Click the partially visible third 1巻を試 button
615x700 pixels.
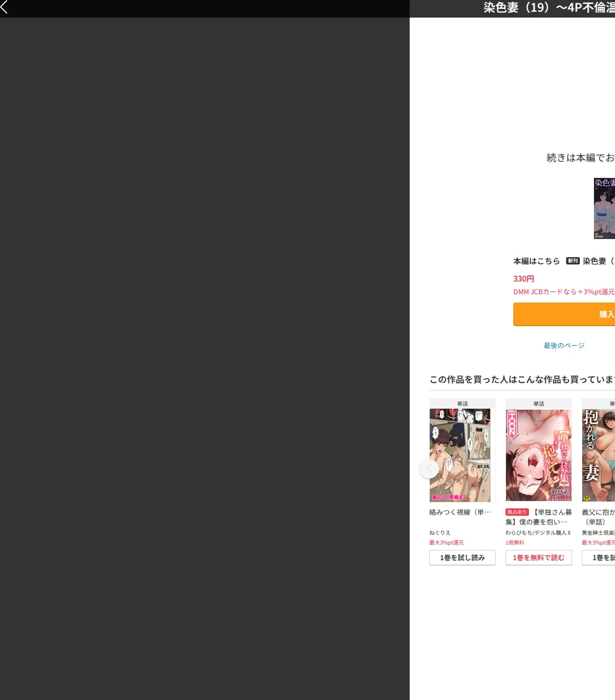pos(598,558)
